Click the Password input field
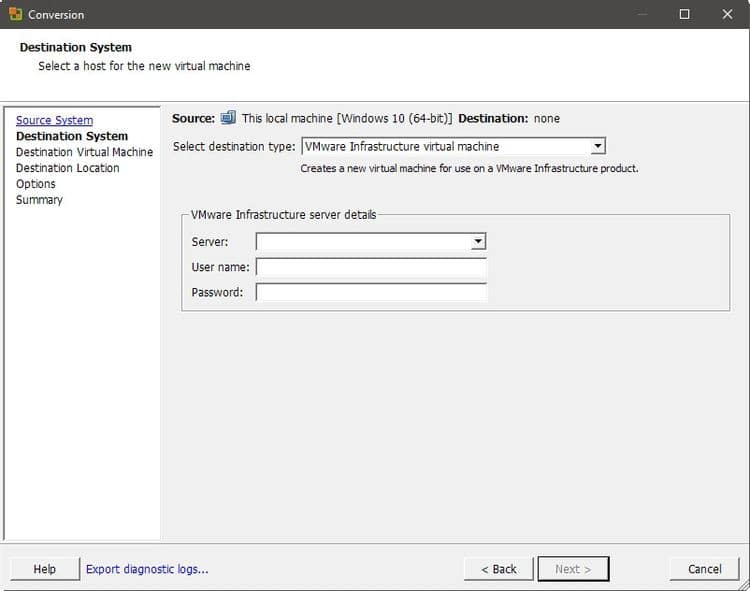 click(371, 292)
